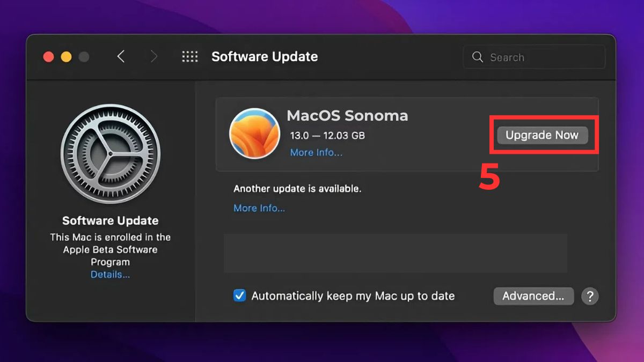Open help with the question mark button
Image resolution: width=644 pixels, height=362 pixels.
590,296
